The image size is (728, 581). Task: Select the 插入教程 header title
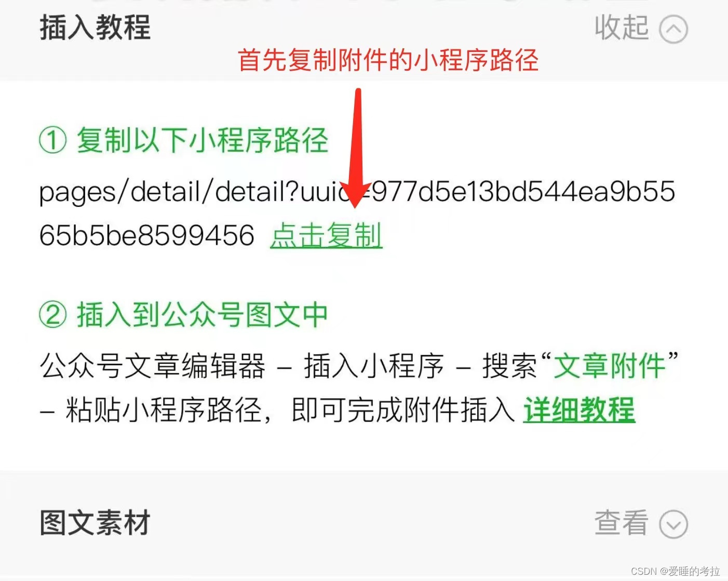(95, 28)
